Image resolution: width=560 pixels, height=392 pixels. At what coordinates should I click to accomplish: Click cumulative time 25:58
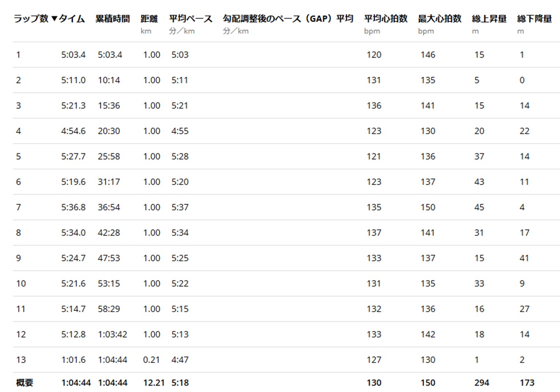click(109, 156)
